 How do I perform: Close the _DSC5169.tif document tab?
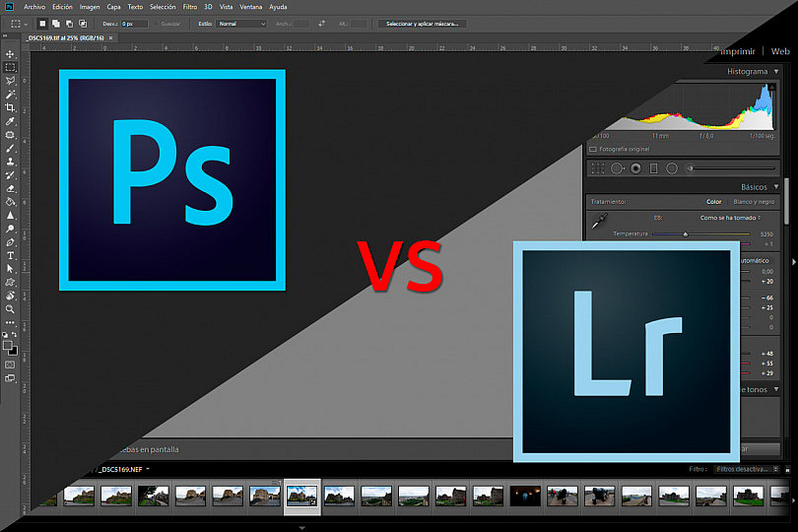click(111, 38)
